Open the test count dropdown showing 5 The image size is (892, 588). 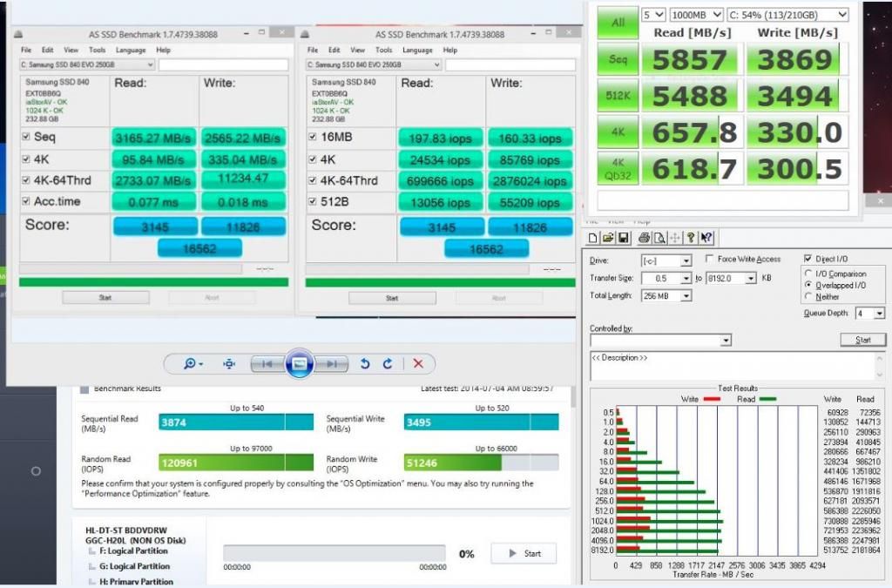point(653,15)
